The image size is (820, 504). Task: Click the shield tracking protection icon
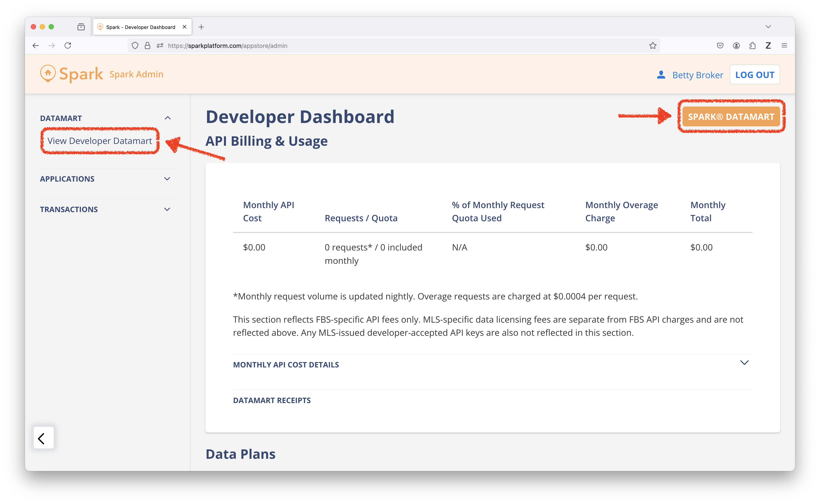135,46
